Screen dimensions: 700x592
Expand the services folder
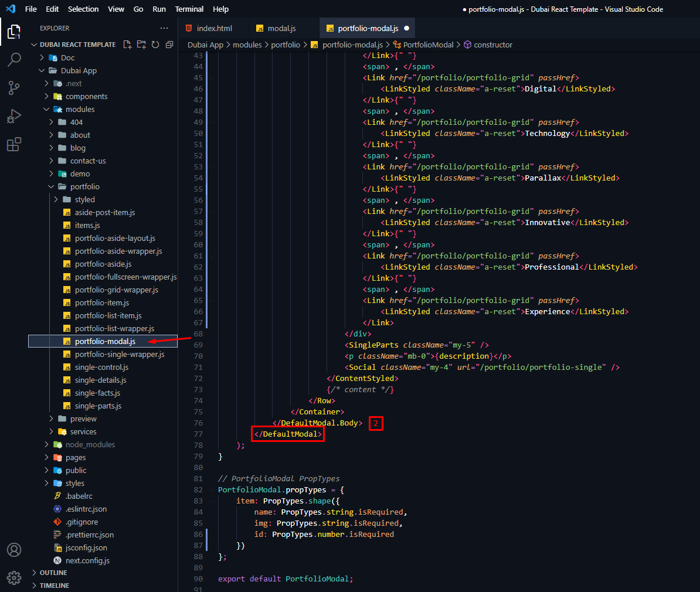click(x=83, y=432)
